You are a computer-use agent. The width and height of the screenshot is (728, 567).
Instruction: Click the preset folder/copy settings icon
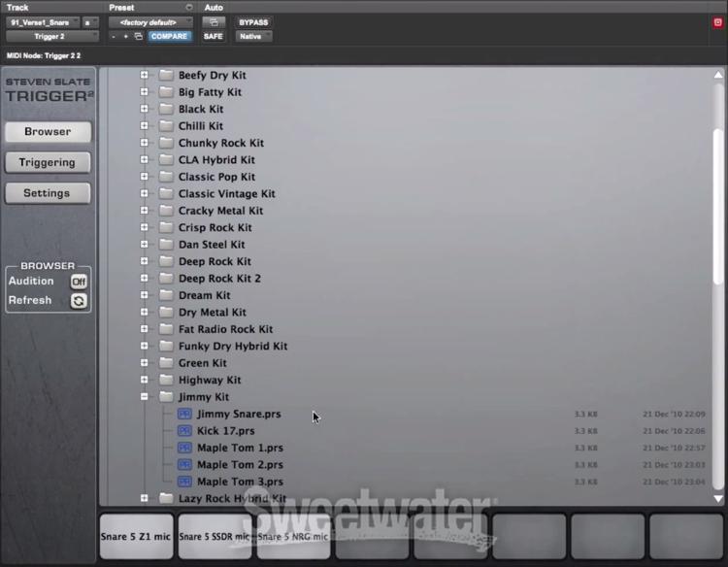[x=139, y=36]
